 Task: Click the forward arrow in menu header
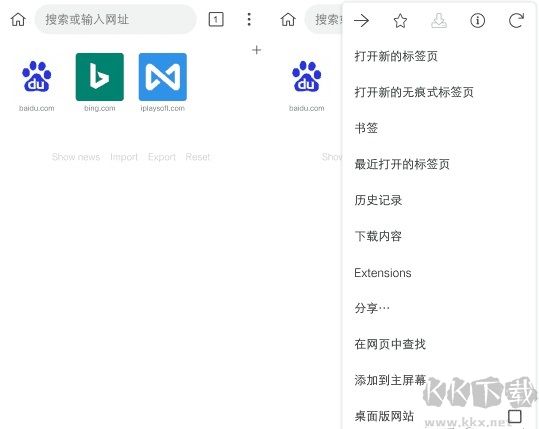pyautogui.click(x=362, y=21)
